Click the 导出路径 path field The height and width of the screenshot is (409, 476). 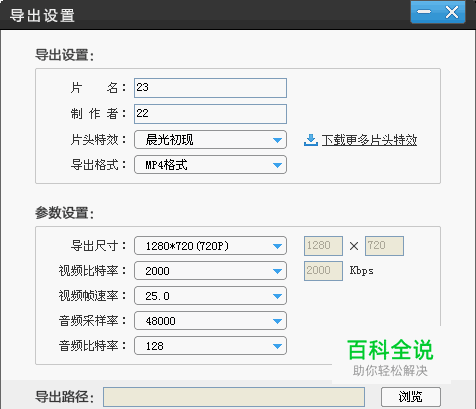click(x=234, y=397)
